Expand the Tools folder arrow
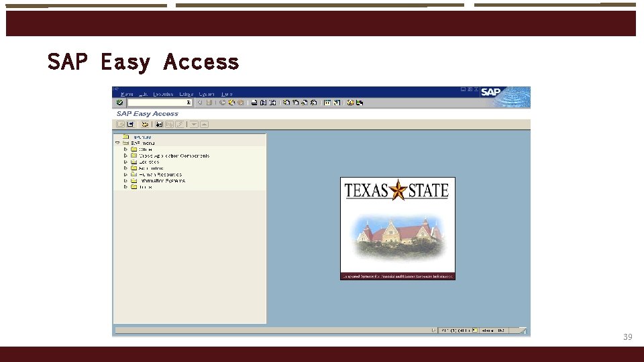This screenshot has height=362, width=644. pyautogui.click(x=125, y=187)
